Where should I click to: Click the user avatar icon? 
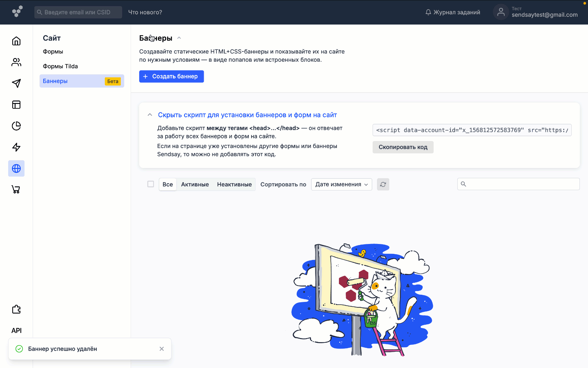(x=501, y=12)
